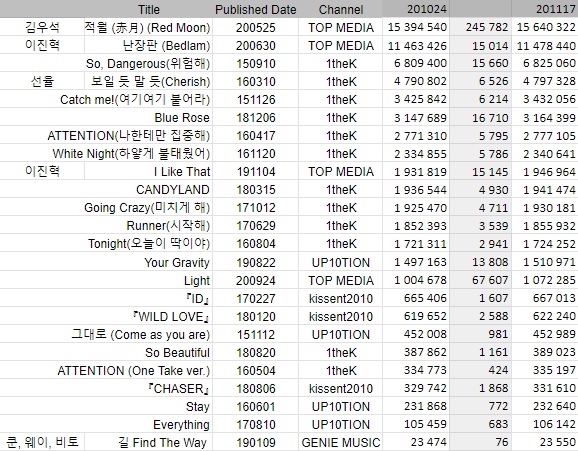
Task: Select the value 665 406
Action: click(416, 298)
